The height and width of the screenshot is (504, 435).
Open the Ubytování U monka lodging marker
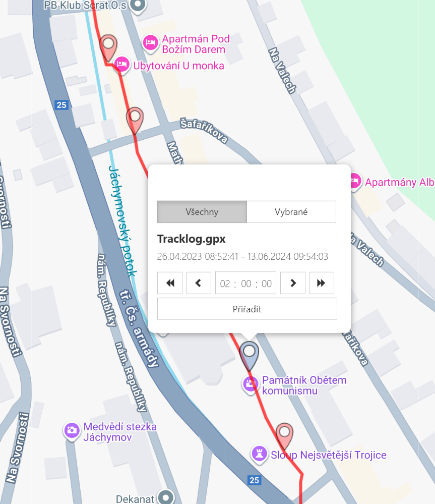122,65
